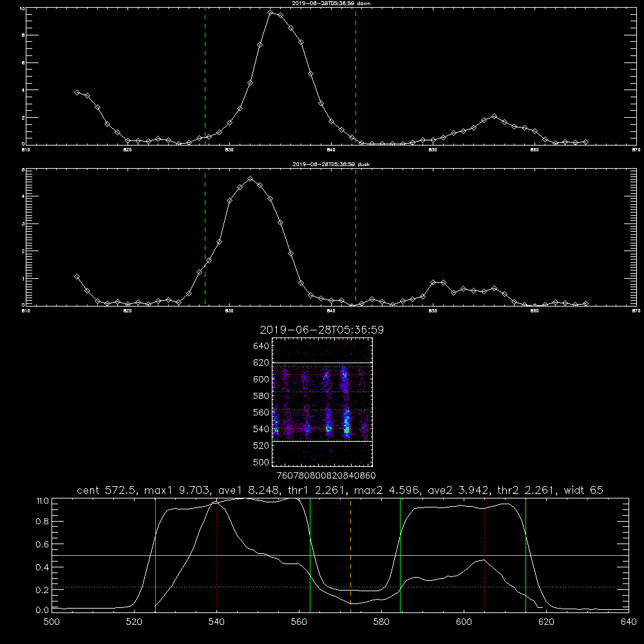This screenshot has height=644, width=644.
Task: Click the 520 y-axis label of spectral image
Action: point(261,446)
